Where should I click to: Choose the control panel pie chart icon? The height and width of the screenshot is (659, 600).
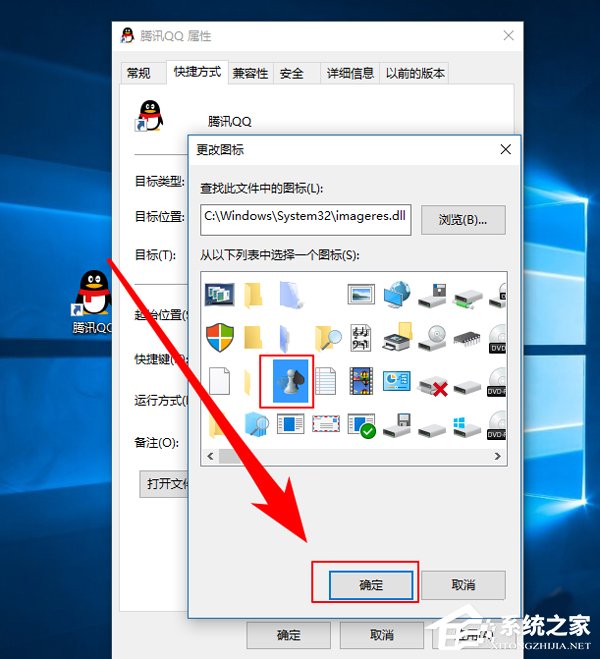tap(397, 381)
